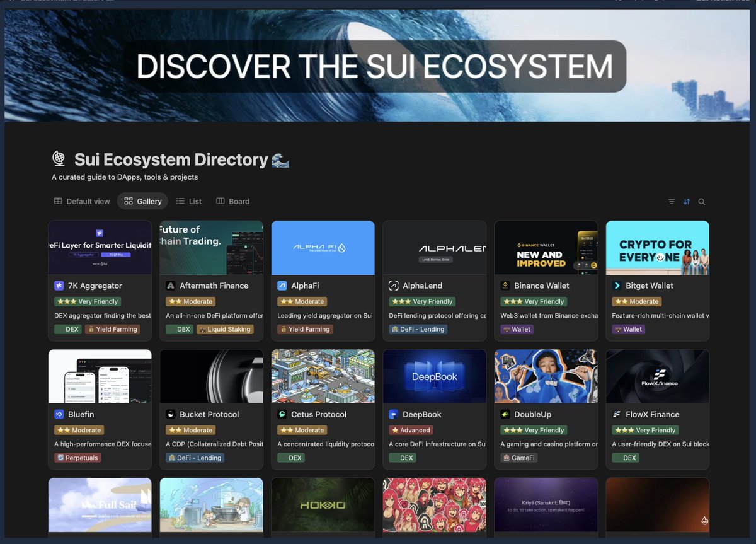Open the AlphaLend cover image
The image size is (756, 544).
pos(435,248)
